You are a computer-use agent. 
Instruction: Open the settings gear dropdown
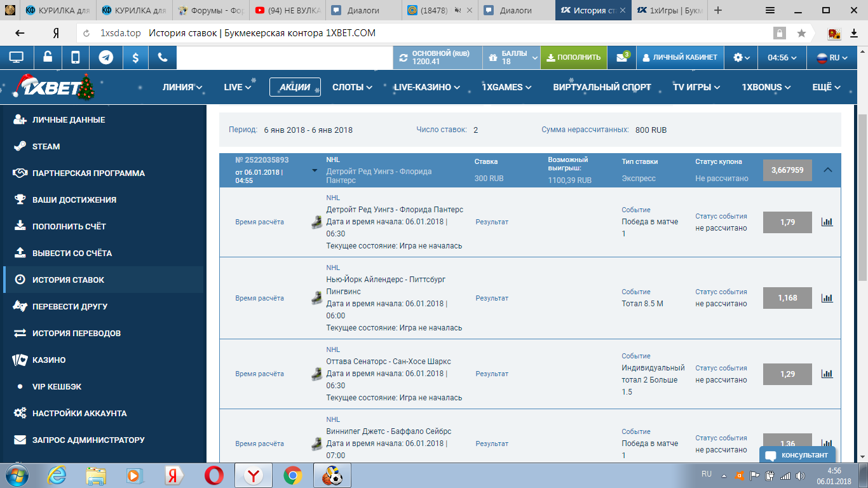point(741,57)
